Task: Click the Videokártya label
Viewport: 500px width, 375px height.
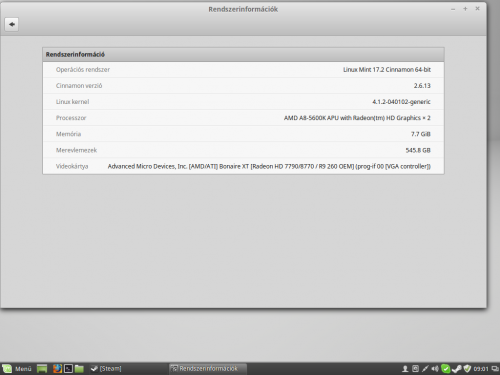Action: coord(72,166)
